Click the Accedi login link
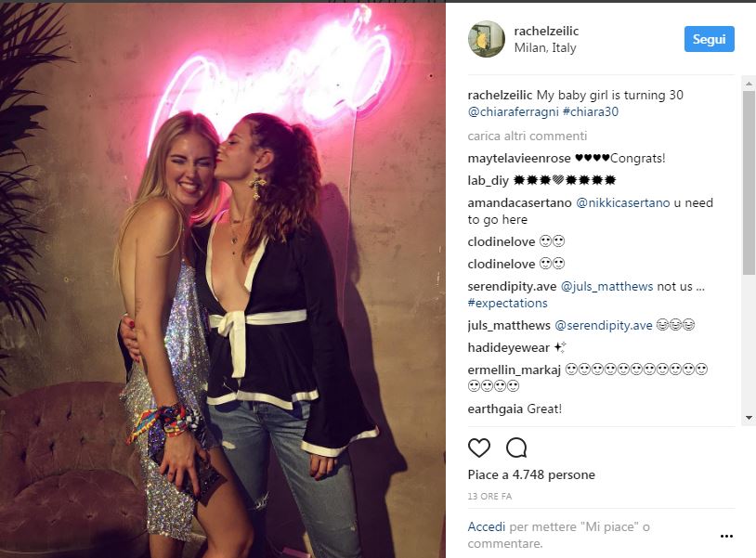The height and width of the screenshot is (558, 756). [x=487, y=526]
